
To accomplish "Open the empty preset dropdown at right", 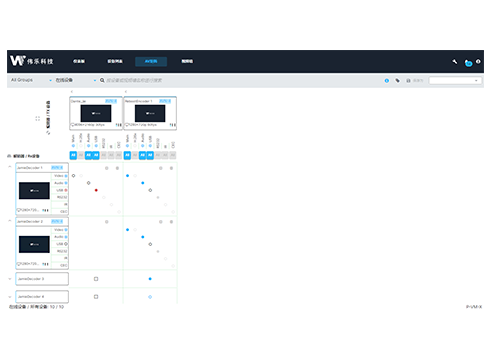I will tap(455, 81).
